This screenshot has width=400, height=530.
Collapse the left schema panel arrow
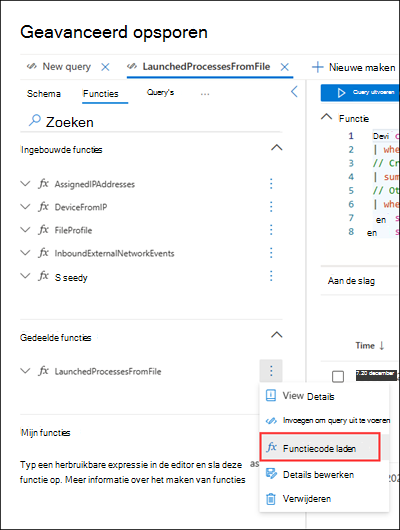click(x=294, y=91)
